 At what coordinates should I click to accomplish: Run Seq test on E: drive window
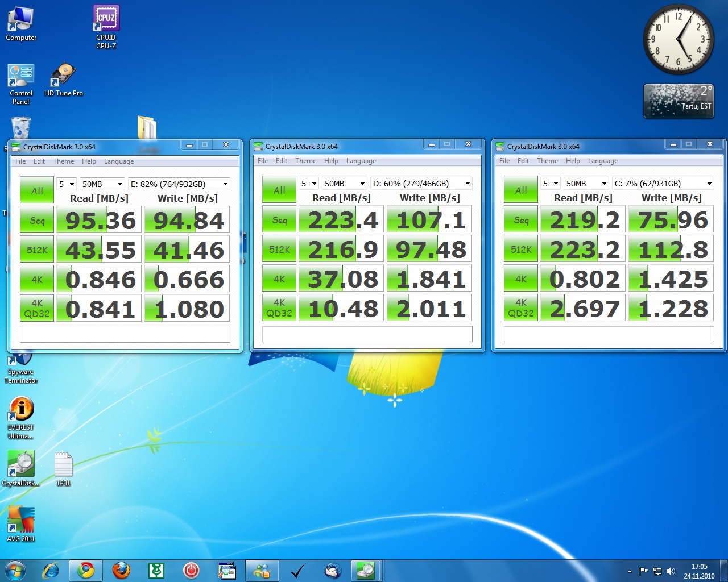point(37,221)
